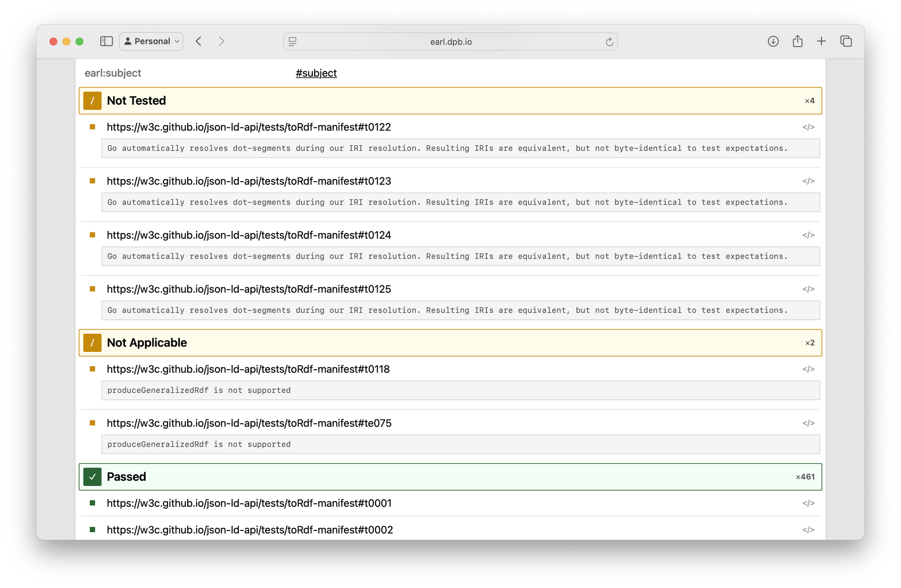The width and height of the screenshot is (901, 588).
Task: View source markup for test t0122
Action: point(809,127)
